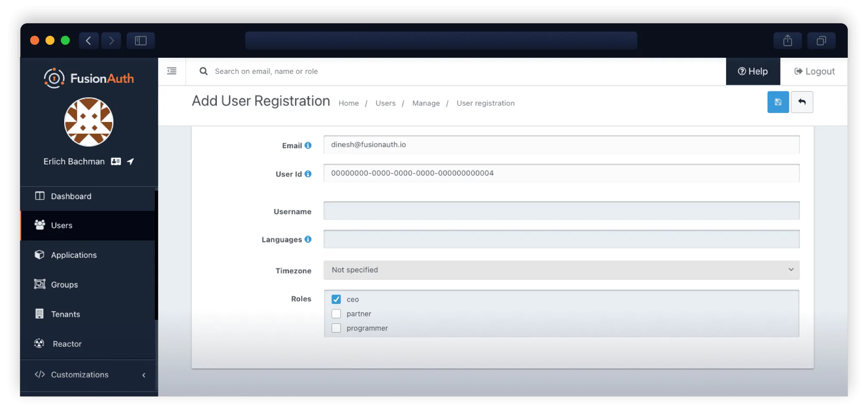The width and height of the screenshot is (868, 407).
Task: Open Tenants in the sidebar
Action: point(88,314)
